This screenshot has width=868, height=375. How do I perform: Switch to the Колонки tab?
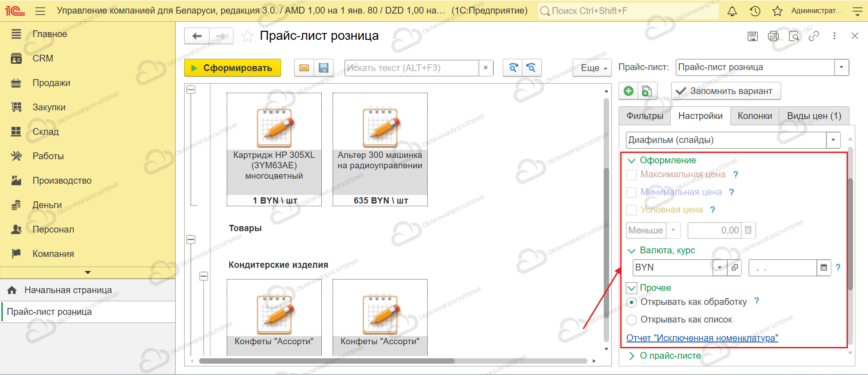pos(755,116)
